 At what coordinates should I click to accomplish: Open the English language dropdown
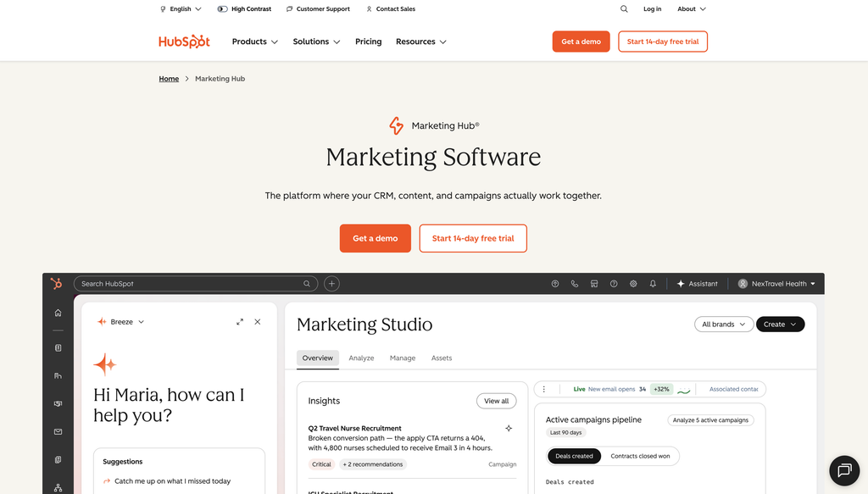181,8
